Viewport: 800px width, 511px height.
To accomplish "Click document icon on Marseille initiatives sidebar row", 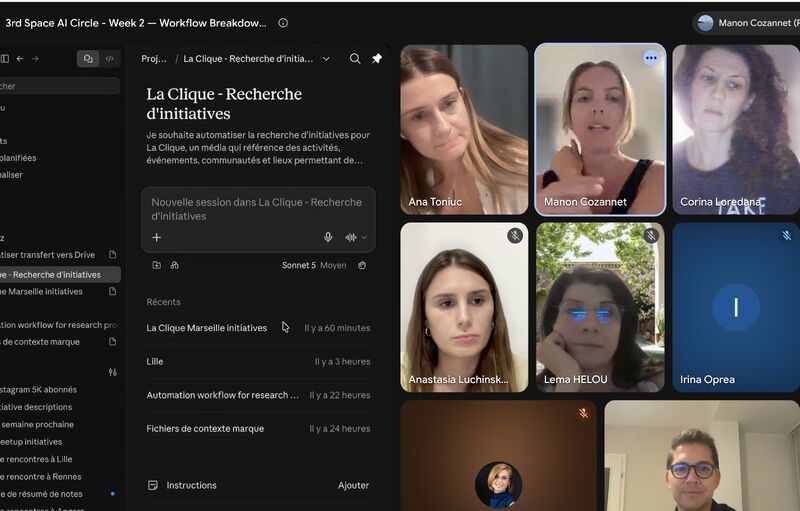I will pos(112,291).
